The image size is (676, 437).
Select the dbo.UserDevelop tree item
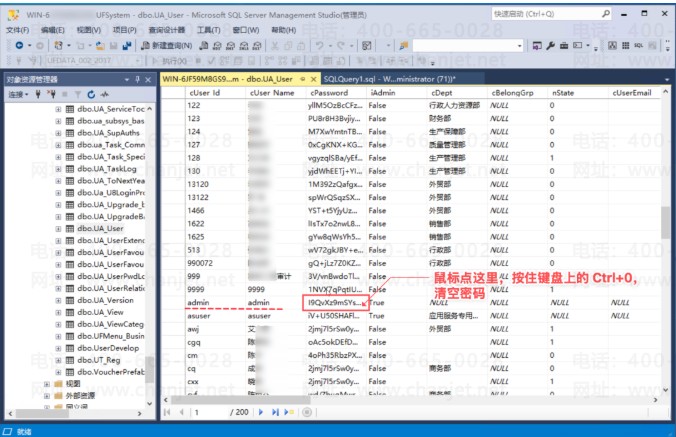pyautogui.click(x=108, y=348)
